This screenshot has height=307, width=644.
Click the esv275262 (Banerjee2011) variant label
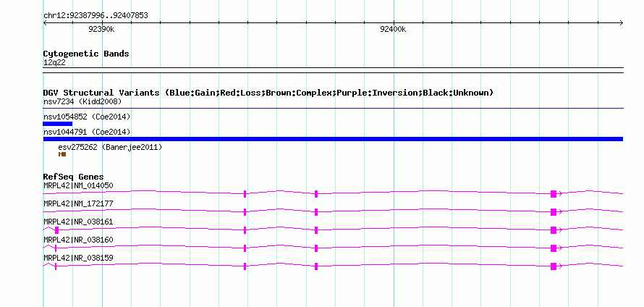pos(110,147)
